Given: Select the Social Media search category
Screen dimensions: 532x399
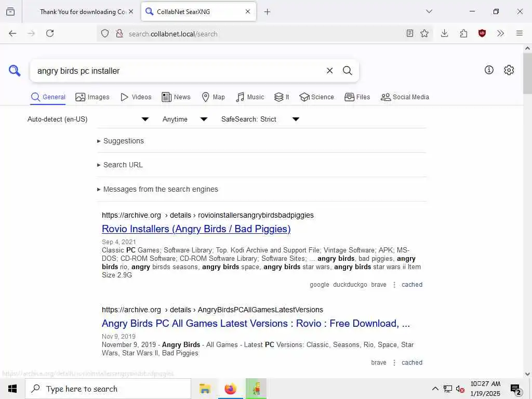Looking at the screenshot, I should click(405, 97).
